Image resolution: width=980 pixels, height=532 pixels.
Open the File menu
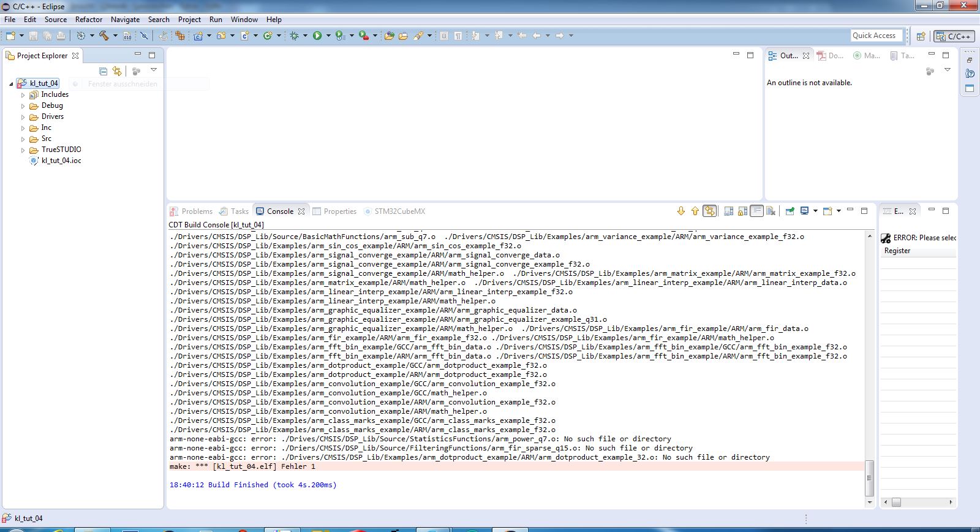click(x=10, y=20)
